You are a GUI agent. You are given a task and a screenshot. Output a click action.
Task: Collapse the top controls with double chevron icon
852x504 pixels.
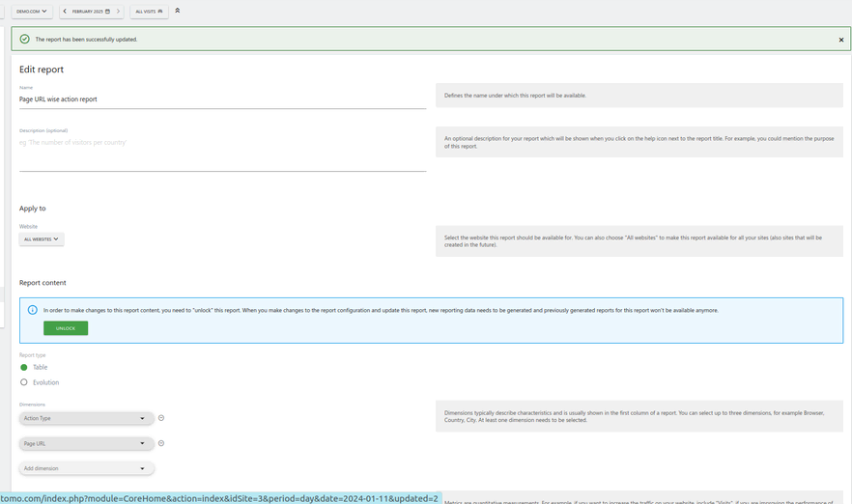coord(178,11)
